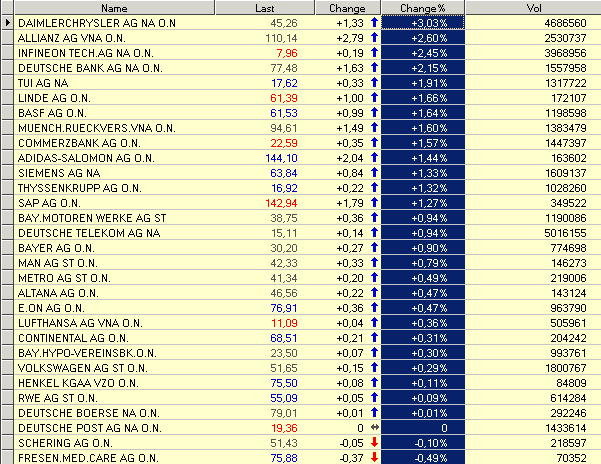
Task: Click the Last price 19,36 for DEUTSCHE POST
Action: click(284, 428)
